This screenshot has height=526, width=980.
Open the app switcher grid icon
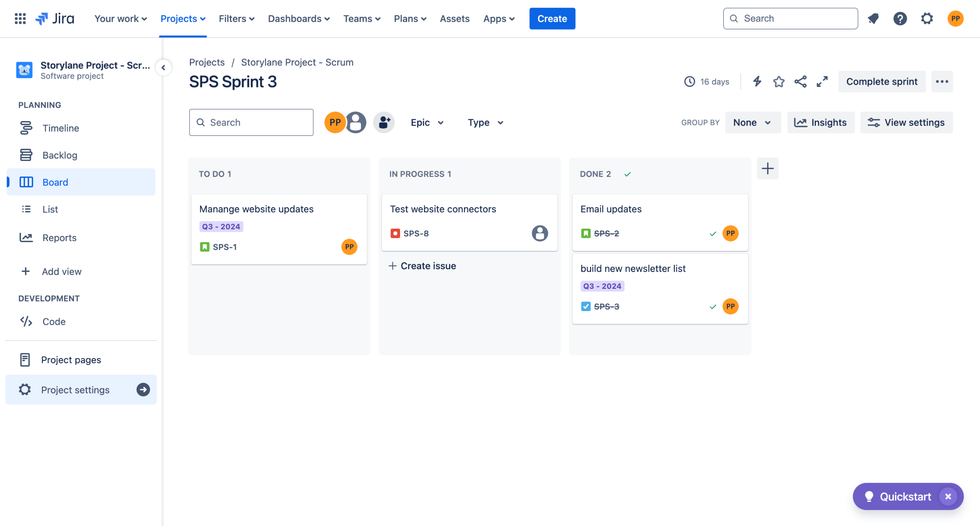[20, 18]
